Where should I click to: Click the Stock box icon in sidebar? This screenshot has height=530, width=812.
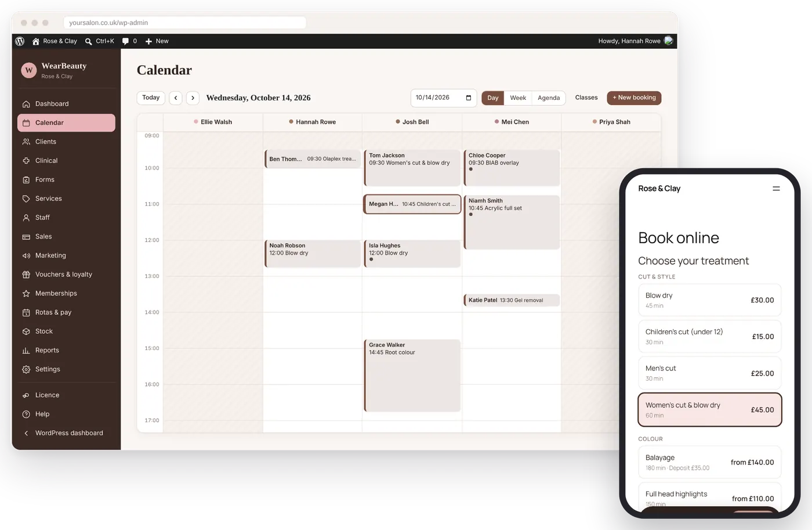(x=26, y=331)
